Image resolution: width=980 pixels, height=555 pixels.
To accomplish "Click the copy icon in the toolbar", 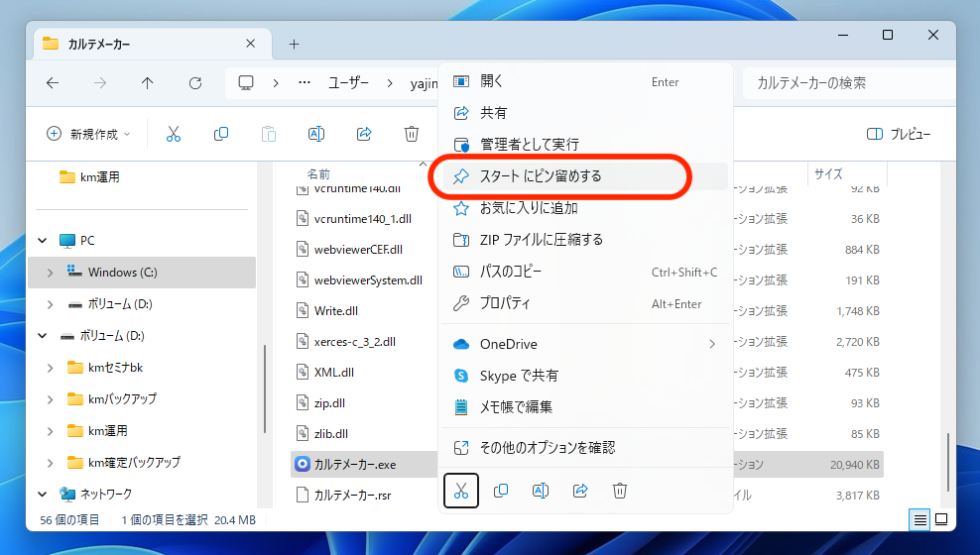I will (221, 134).
